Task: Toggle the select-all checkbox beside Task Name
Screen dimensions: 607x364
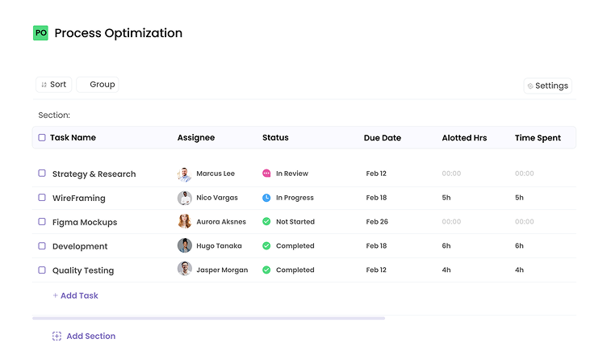Action: pos(42,138)
